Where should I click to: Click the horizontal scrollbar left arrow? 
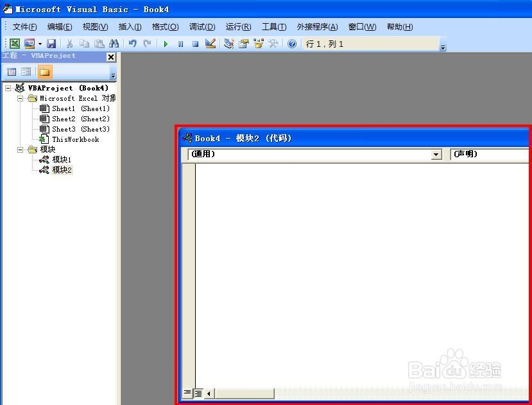[209, 393]
